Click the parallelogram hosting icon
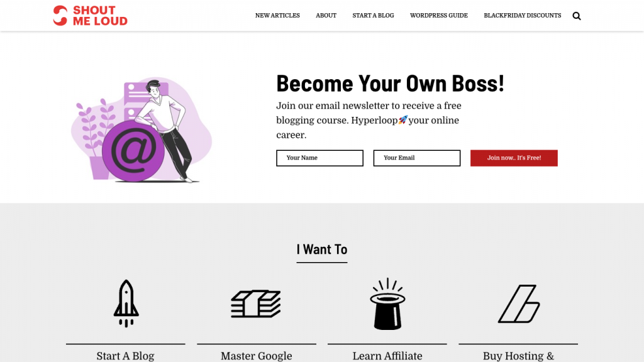The image size is (644, 362). pos(519,304)
